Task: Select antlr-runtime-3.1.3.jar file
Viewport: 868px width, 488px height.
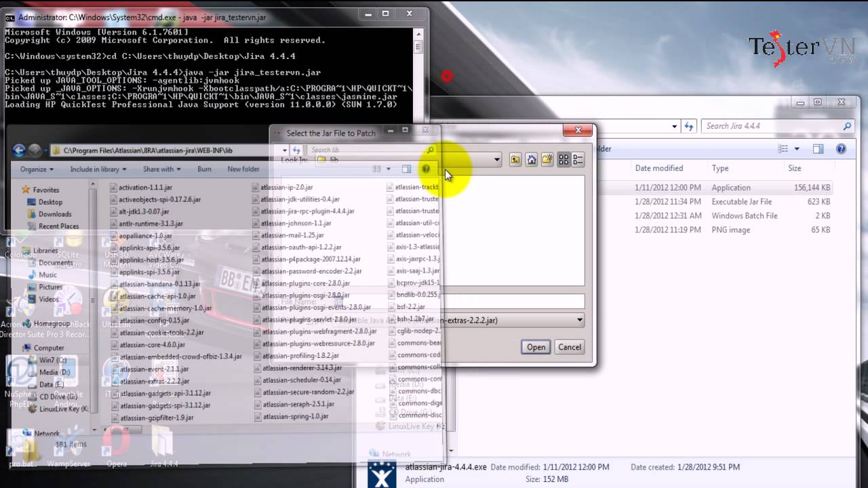Action: tap(151, 224)
